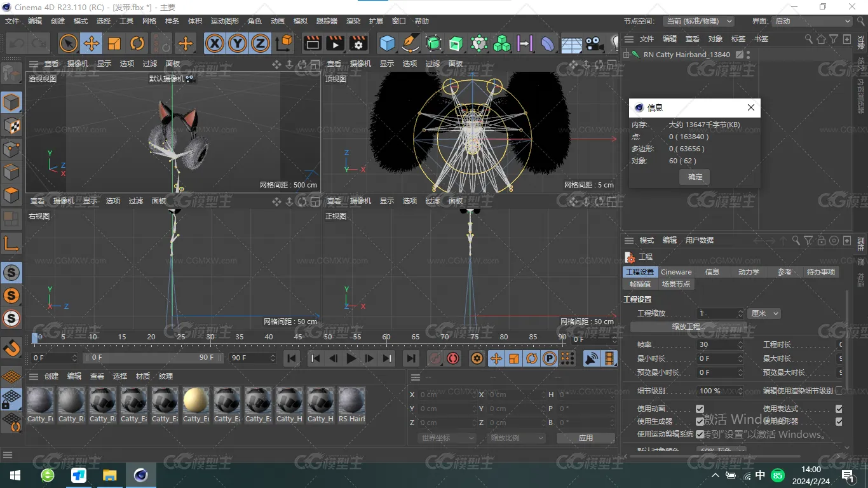Add a cube primitive object
868x488 pixels.
[387, 43]
